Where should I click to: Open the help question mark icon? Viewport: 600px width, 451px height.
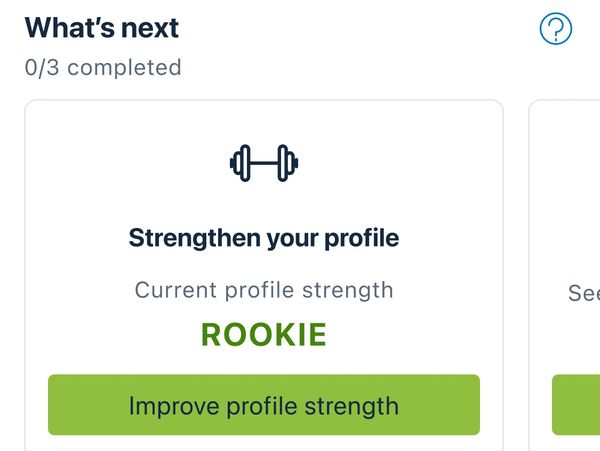(555, 29)
